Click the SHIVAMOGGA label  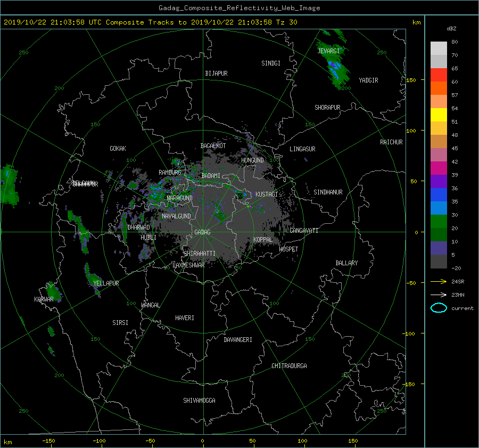click(x=199, y=401)
